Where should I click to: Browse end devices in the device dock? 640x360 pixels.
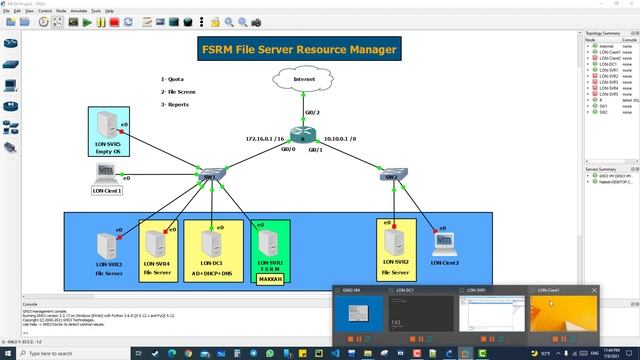point(11,85)
